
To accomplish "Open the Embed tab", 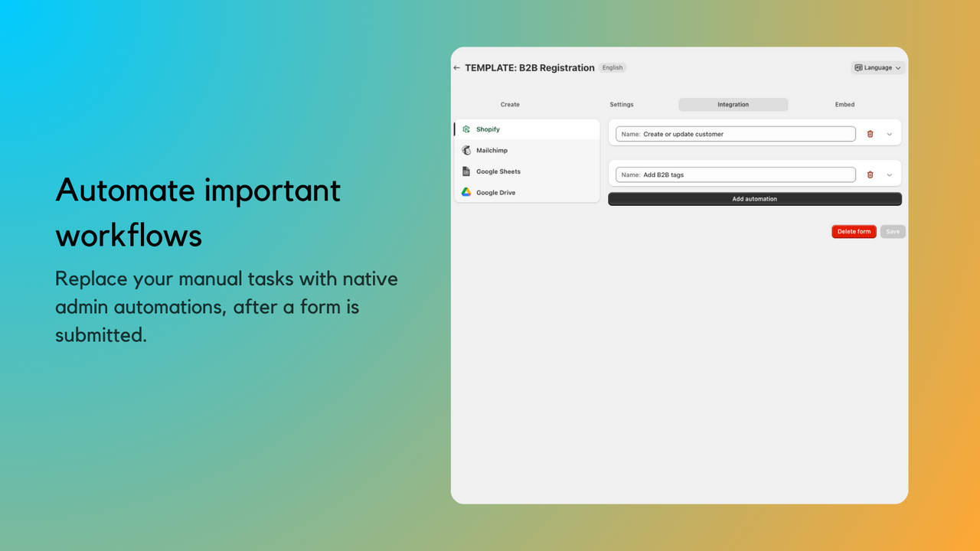I will (x=845, y=105).
